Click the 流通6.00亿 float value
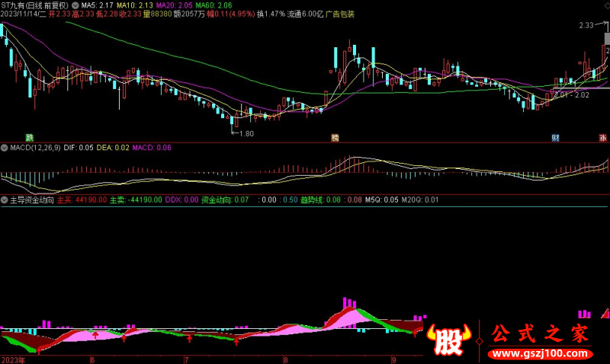The width and height of the screenshot is (610, 364). [306, 14]
